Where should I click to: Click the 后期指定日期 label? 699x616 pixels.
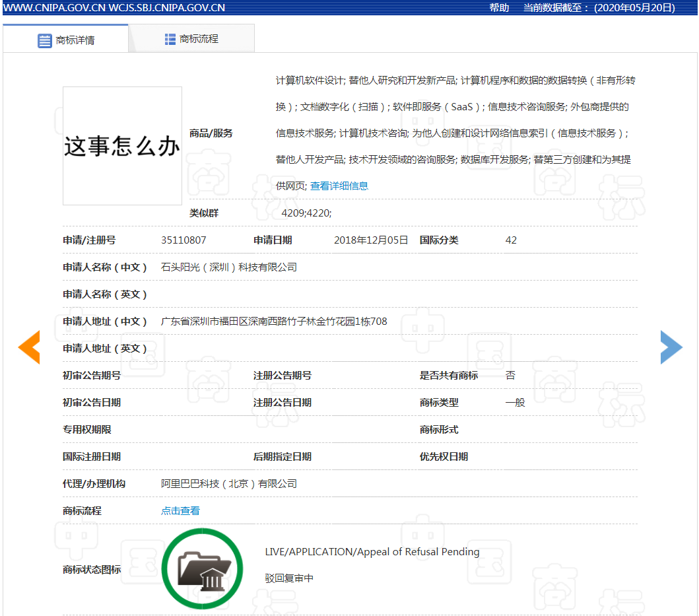pyautogui.click(x=283, y=456)
